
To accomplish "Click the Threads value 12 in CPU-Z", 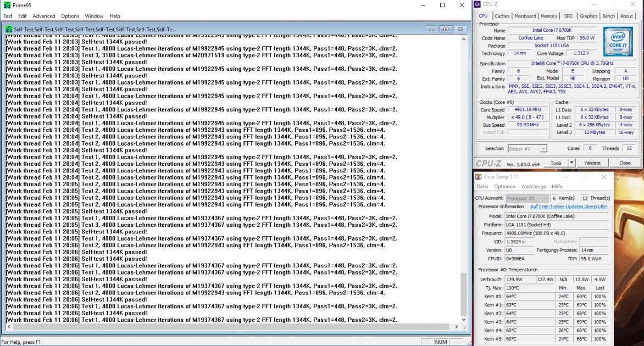I will pos(629,148).
